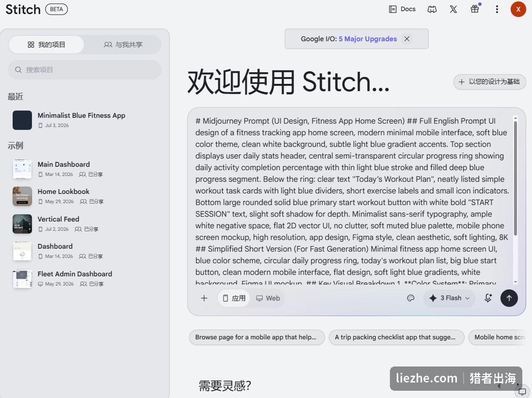Screen dimensions: 532x398
Task: Open the theme palette icon
Action: [411, 298]
